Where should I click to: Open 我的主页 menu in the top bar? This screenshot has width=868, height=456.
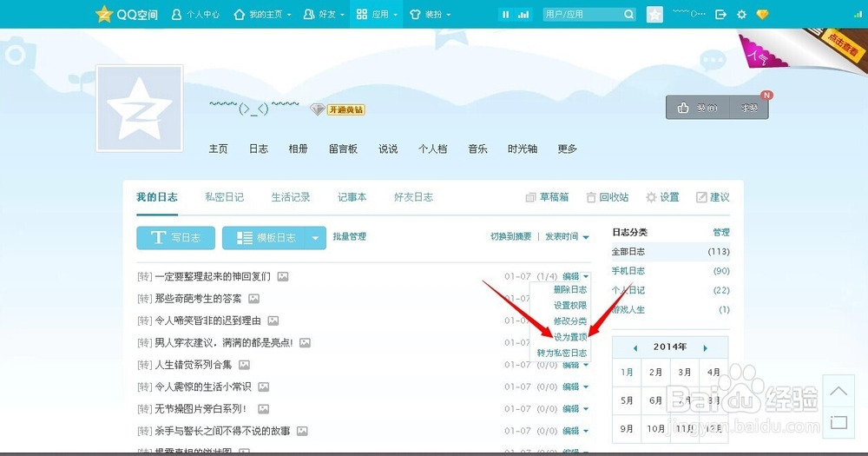262,15
